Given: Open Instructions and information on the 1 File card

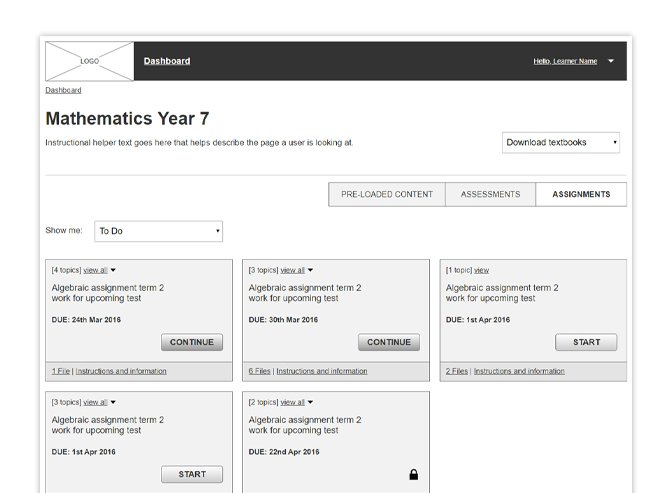Looking at the screenshot, I should click(121, 371).
